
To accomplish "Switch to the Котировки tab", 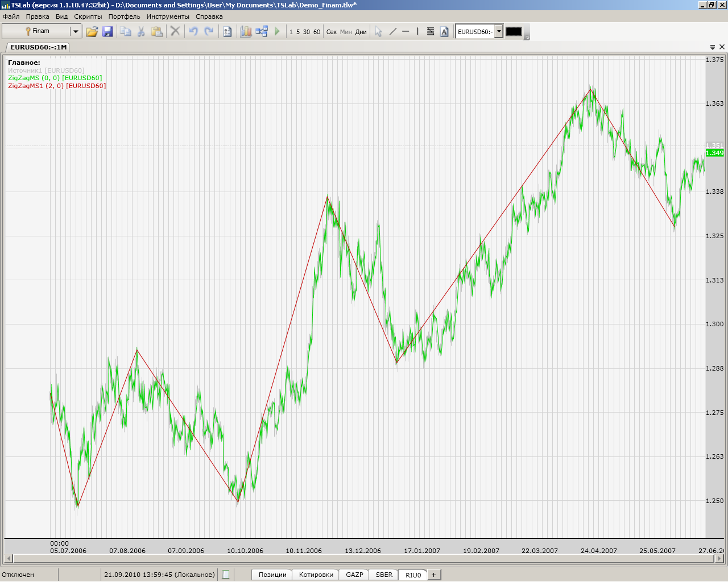I will pyautogui.click(x=316, y=575).
